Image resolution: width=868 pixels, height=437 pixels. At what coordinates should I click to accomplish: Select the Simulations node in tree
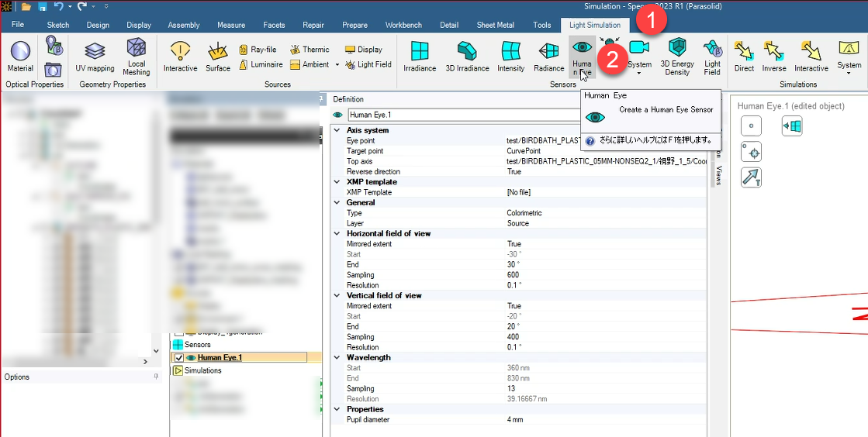[x=202, y=370]
